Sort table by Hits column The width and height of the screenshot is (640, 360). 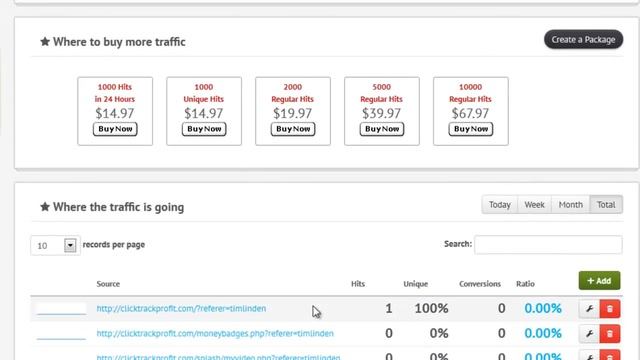(358, 284)
